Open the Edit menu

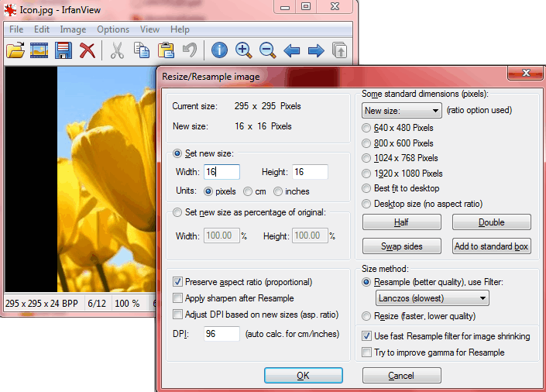[42, 29]
